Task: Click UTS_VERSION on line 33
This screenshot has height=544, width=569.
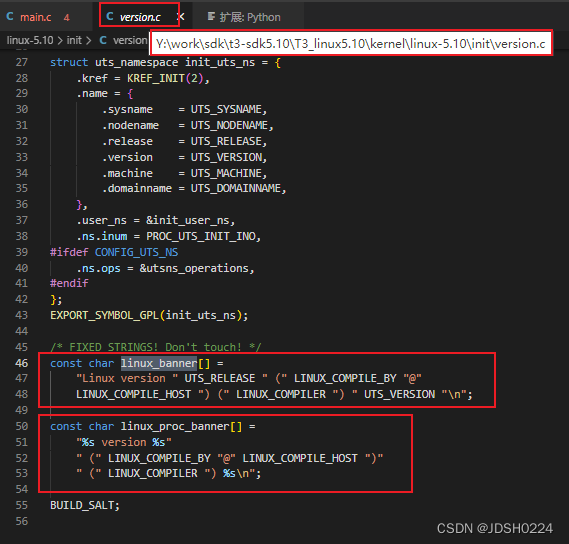Action: point(226,157)
